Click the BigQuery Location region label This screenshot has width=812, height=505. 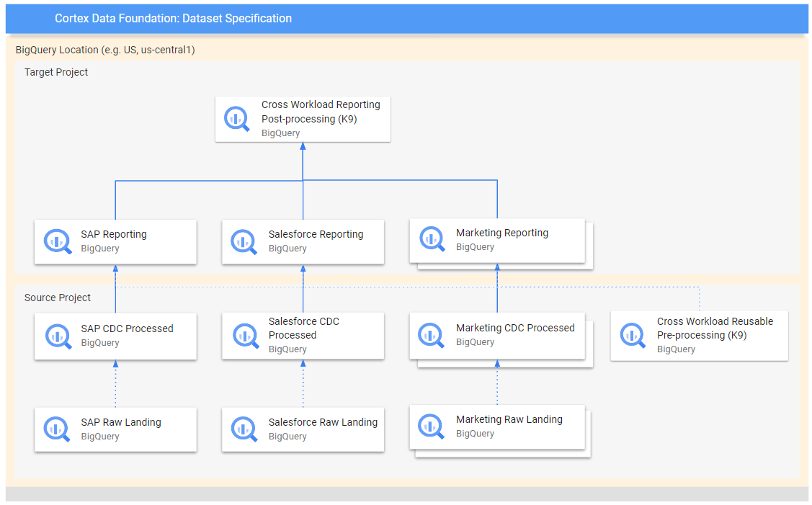click(x=105, y=50)
